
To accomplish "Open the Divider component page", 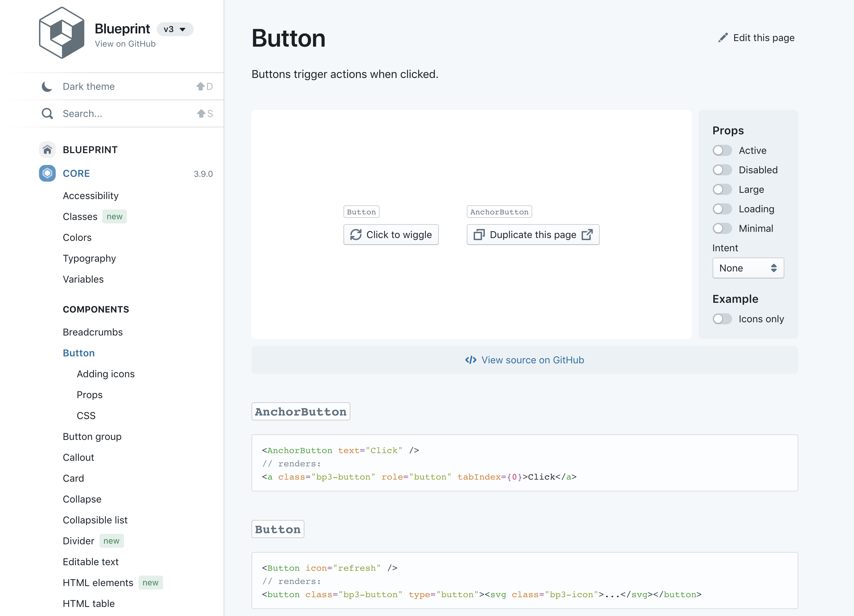I will click(78, 541).
